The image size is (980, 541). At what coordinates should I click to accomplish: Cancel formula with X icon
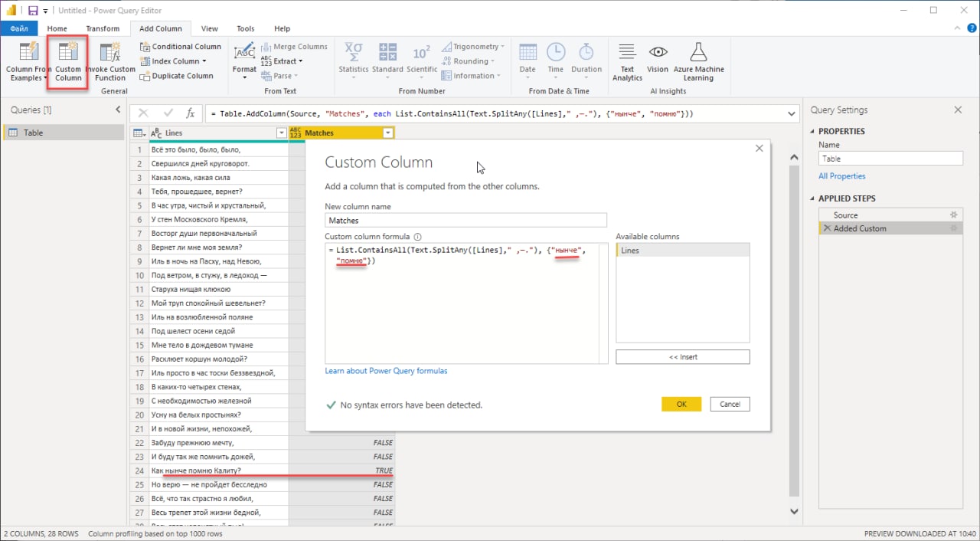(x=143, y=113)
